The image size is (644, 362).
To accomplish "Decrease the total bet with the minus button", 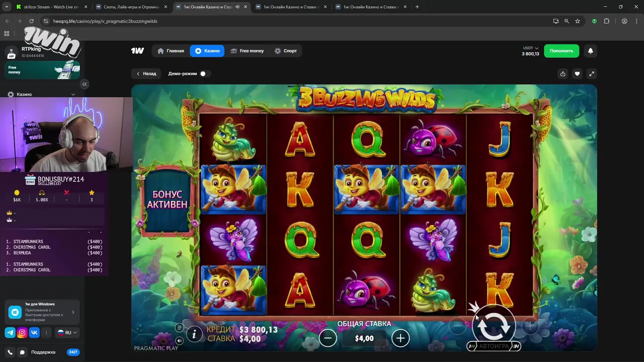I will 328,338.
